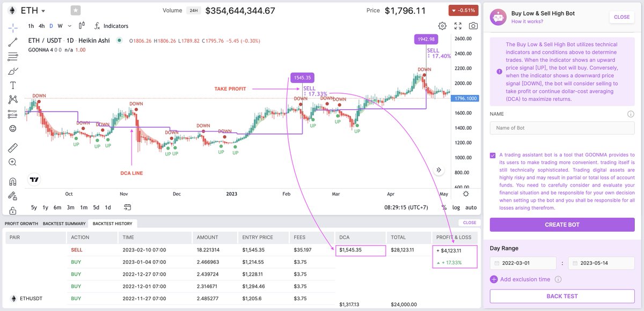Screen dimensions: 644x311
Task: Activate the zoom-in magnifier tool
Action: tap(13, 162)
